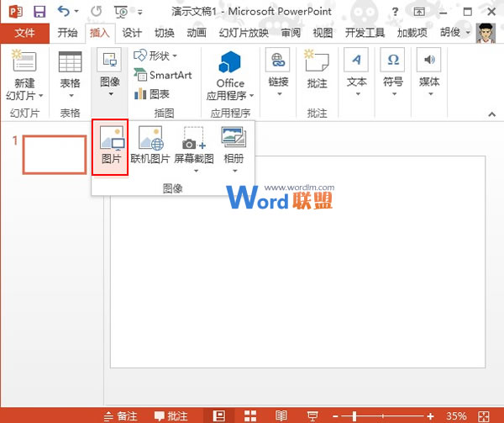Click the New Slide icon
The width and height of the screenshot is (504, 423).
[x=24, y=61]
